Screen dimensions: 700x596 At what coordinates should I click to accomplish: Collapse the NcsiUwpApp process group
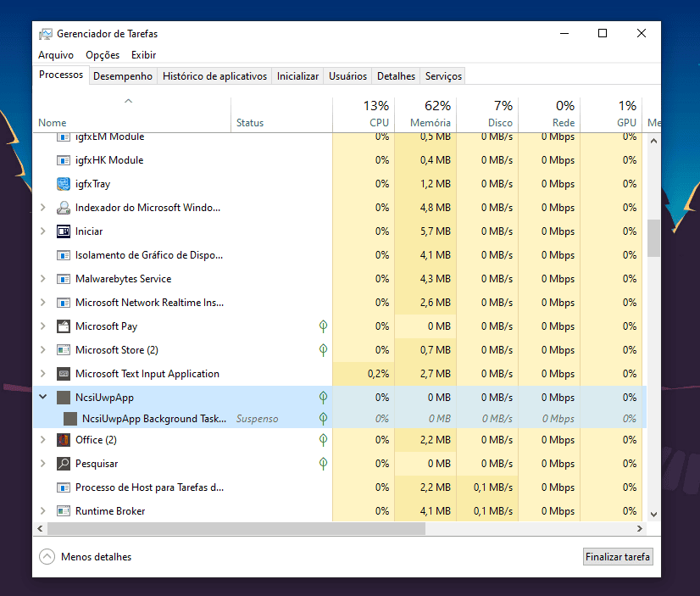[43, 397]
